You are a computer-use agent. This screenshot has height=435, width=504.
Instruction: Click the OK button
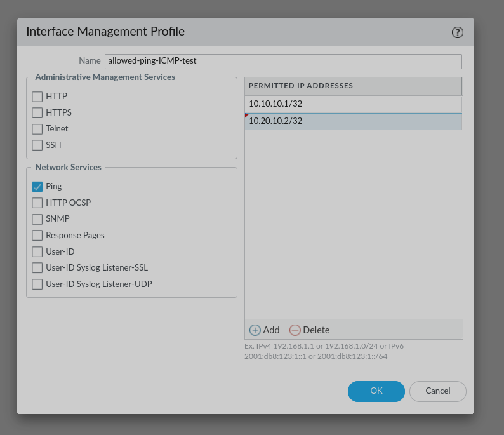[376, 391]
